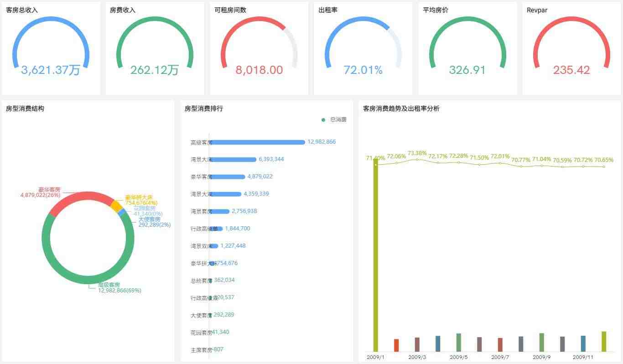Click the 70.77% data label
The image size is (623, 364).
(521, 160)
